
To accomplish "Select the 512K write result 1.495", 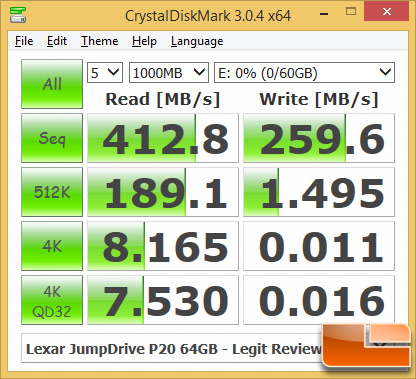I will 319,192.
